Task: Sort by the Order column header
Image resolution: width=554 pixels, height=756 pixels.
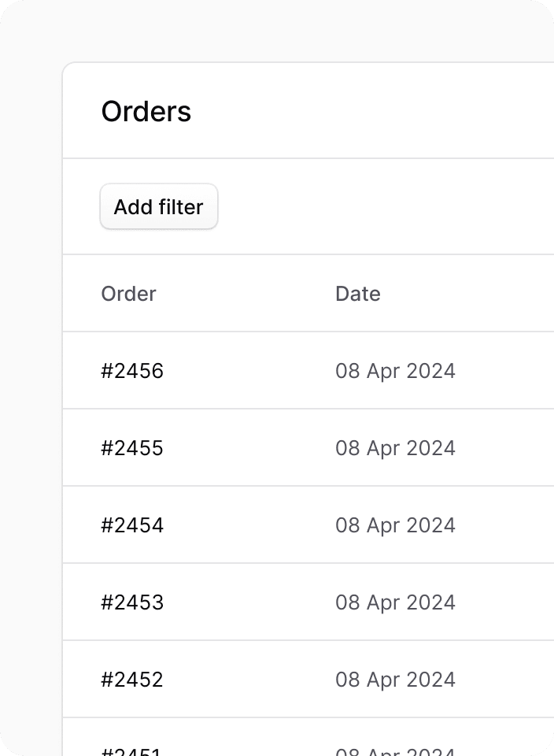Action: pyautogui.click(x=128, y=293)
